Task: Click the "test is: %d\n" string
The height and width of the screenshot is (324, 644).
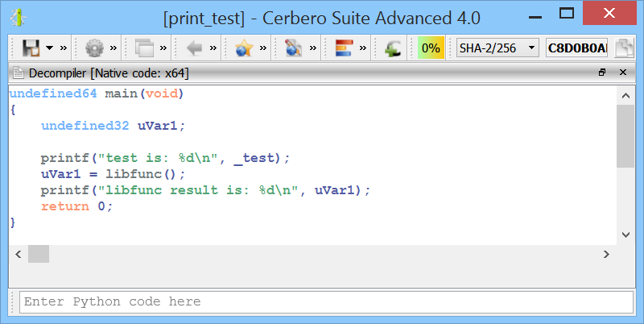Action: click(x=157, y=158)
